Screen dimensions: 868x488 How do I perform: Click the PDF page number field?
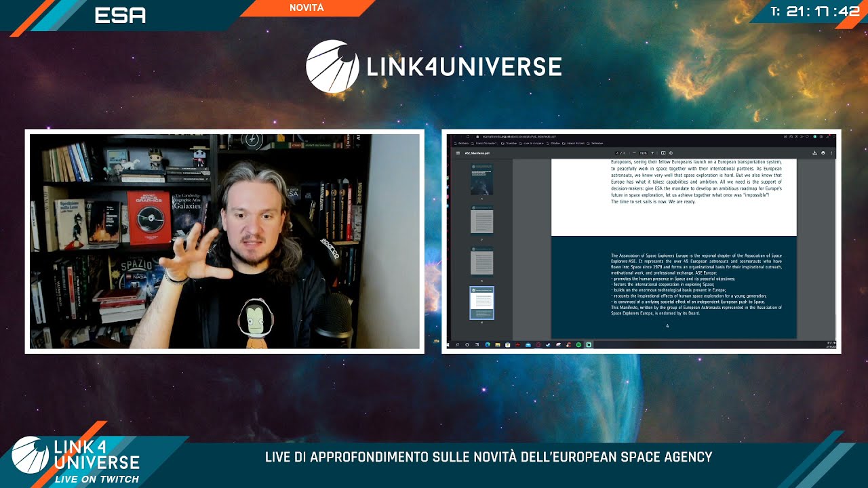pyautogui.click(x=618, y=153)
